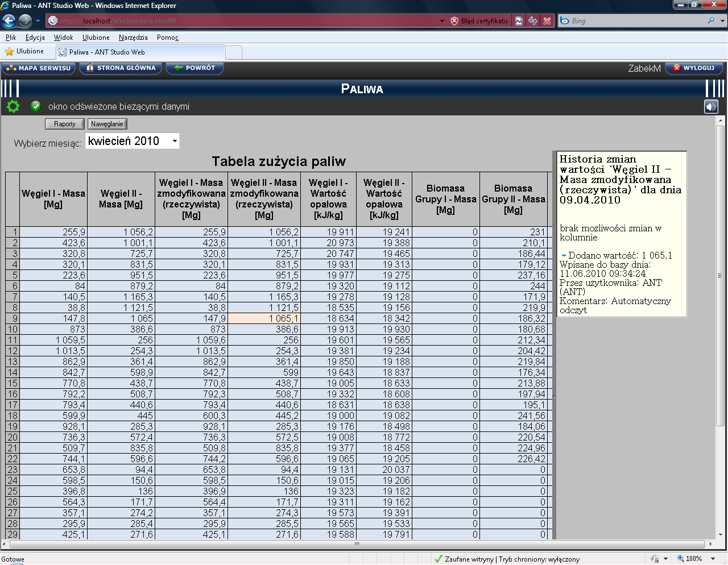Click the Nawęglanie button

pos(107,124)
